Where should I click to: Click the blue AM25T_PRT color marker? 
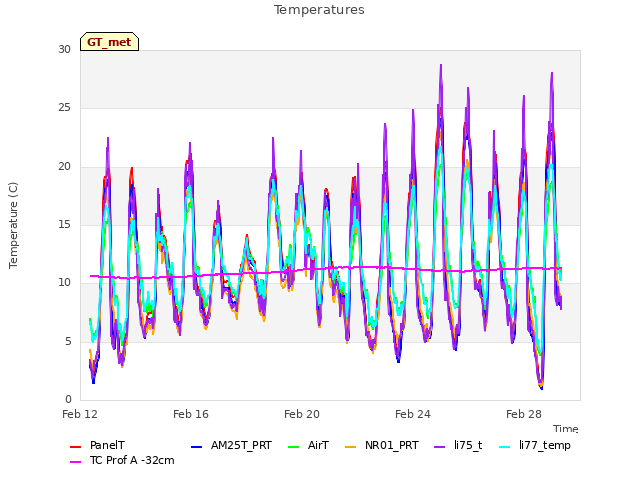196,447
